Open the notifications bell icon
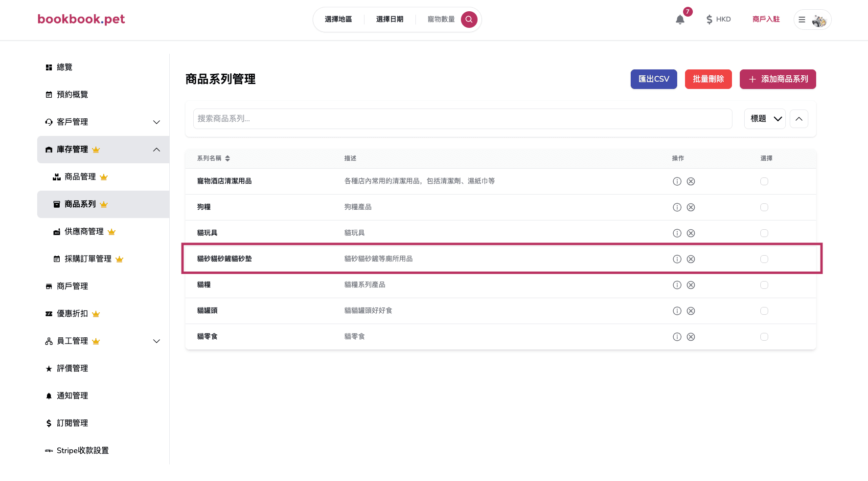 680,20
